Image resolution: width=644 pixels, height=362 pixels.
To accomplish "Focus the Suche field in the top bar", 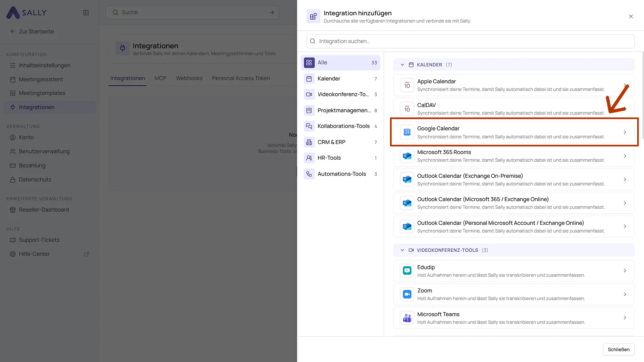I will pos(192,12).
